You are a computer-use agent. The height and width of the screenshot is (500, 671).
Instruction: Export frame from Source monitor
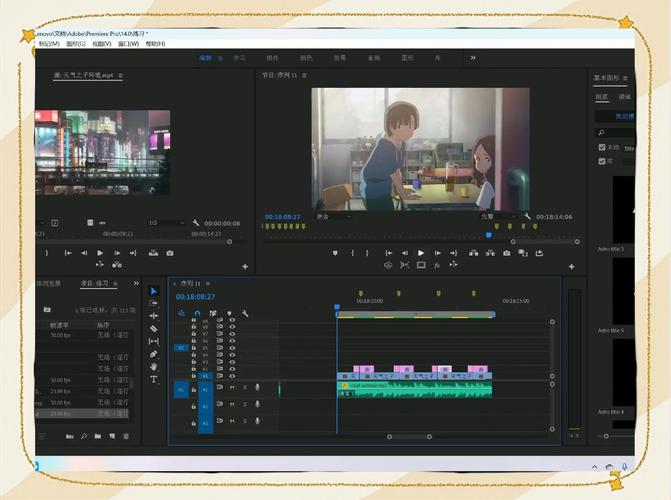click(x=170, y=253)
